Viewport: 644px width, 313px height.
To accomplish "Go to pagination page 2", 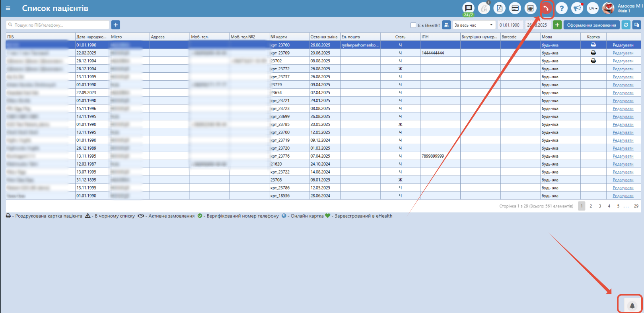I will tap(591, 206).
